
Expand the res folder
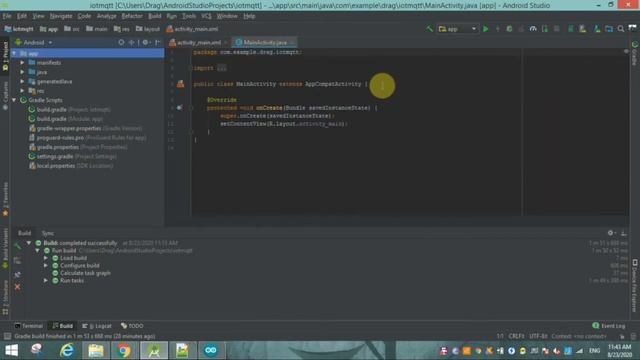click(22, 91)
